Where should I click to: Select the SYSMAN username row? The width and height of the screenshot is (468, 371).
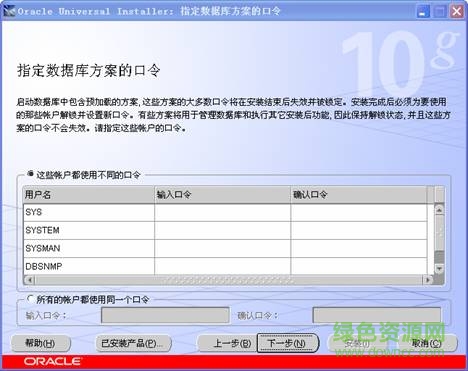click(89, 248)
